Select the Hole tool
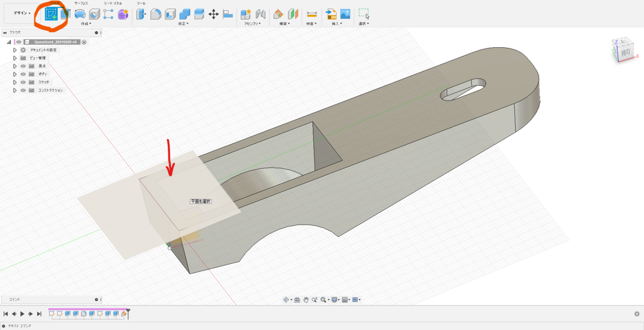Image resolution: width=644 pixels, height=330 pixels. click(93, 14)
